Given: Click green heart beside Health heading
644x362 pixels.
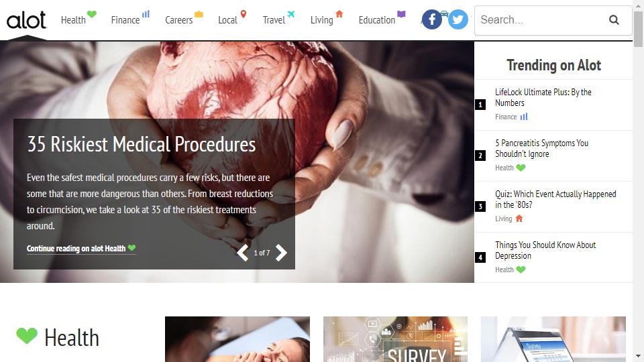Looking at the screenshot, I should [x=27, y=336].
